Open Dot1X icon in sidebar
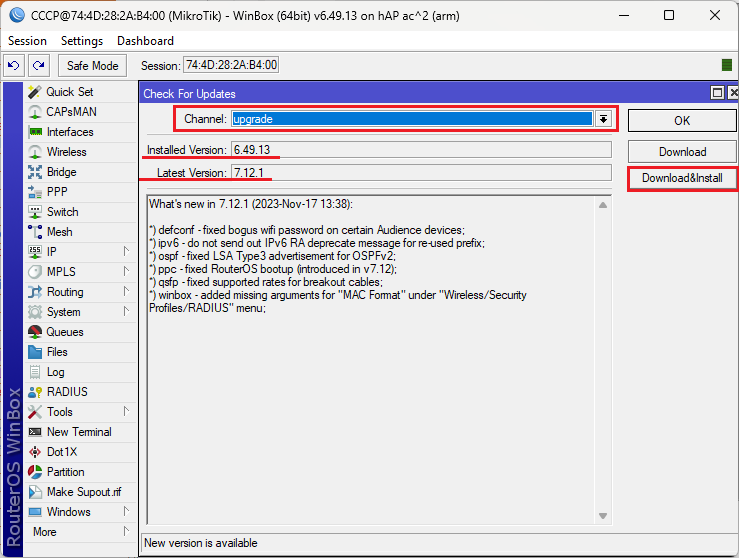 [34, 452]
